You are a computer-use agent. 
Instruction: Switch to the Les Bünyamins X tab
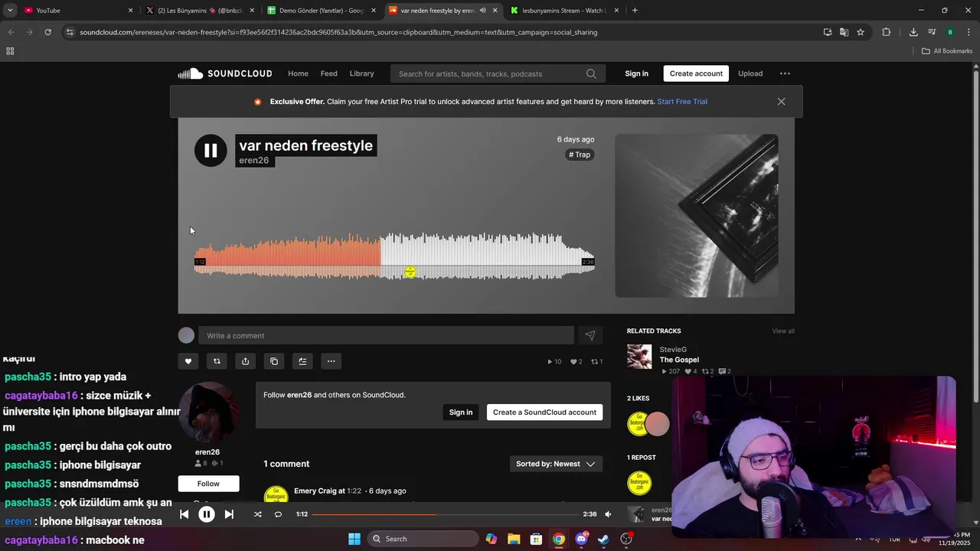tap(198, 11)
